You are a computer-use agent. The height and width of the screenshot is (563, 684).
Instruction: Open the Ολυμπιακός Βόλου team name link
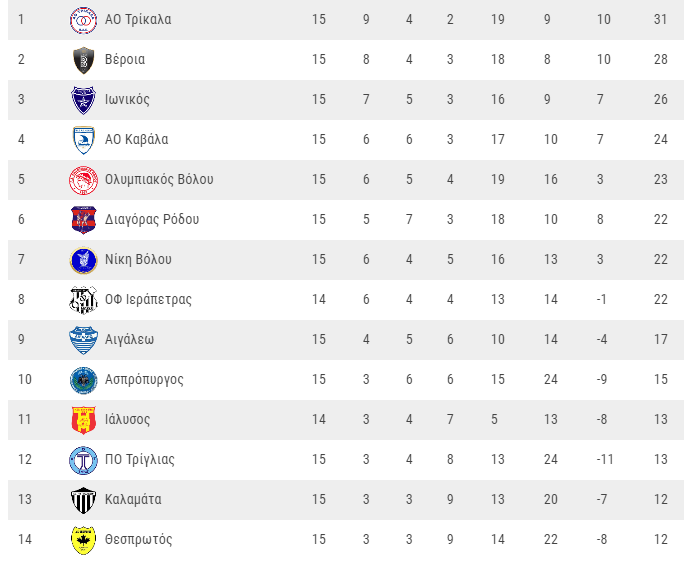pos(159,180)
